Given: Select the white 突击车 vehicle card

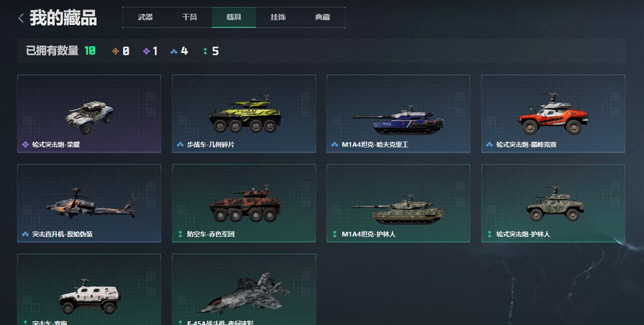Looking at the screenshot, I should (x=89, y=289).
